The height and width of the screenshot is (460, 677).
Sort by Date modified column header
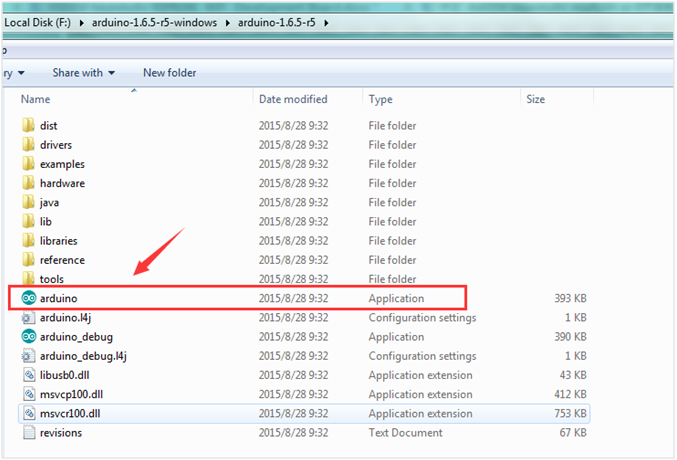[293, 99]
